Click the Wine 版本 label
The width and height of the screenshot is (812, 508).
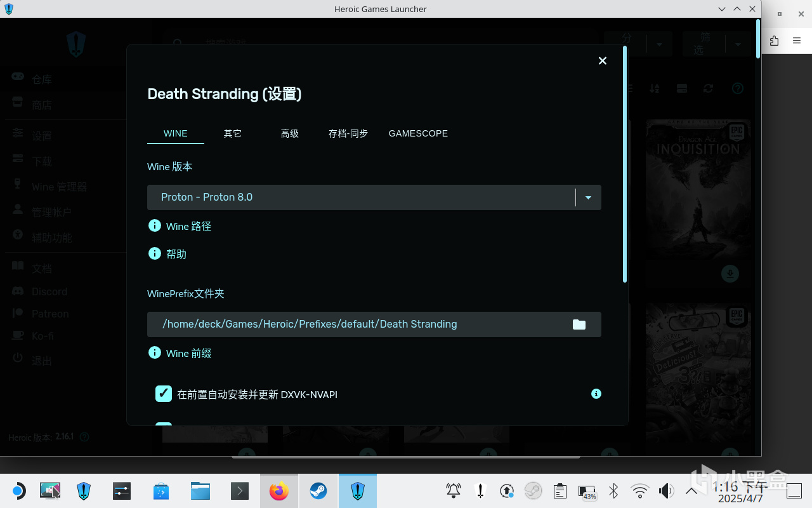pyautogui.click(x=170, y=166)
